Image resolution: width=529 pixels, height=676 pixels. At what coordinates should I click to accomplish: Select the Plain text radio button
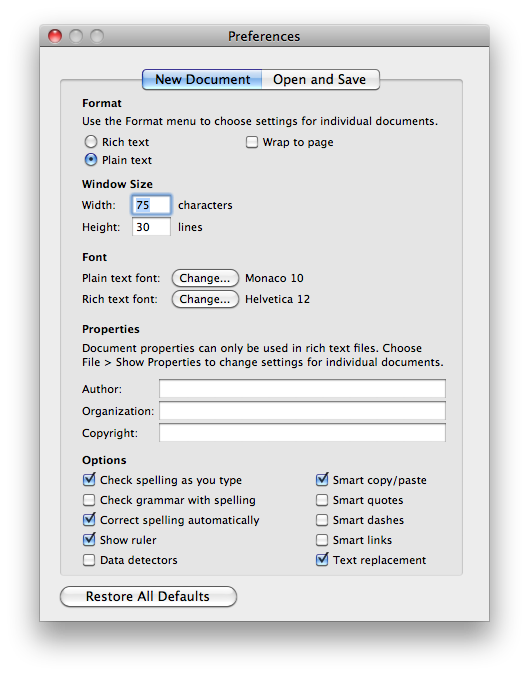tap(91, 160)
